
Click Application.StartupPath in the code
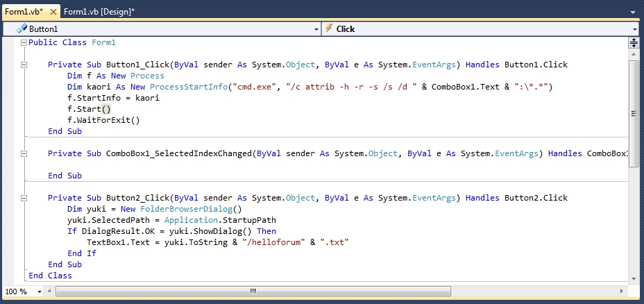(x=220, y=220)
